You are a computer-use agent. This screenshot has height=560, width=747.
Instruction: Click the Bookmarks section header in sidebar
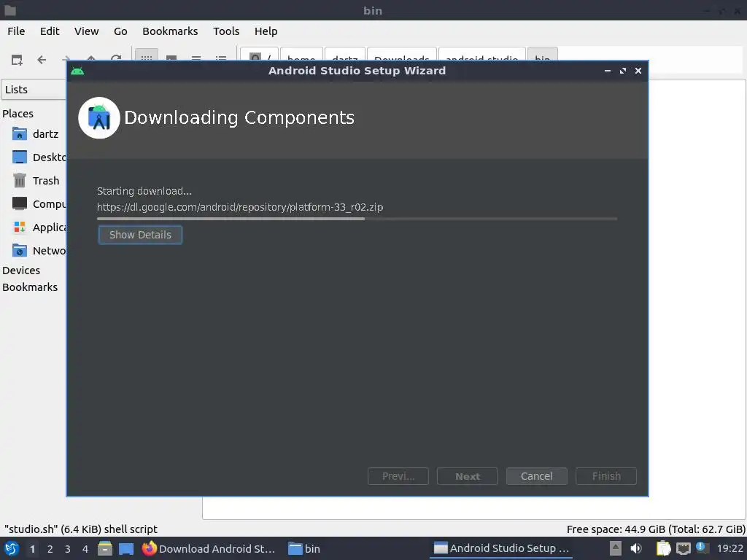pyautogui.click(x=30, y=287)
